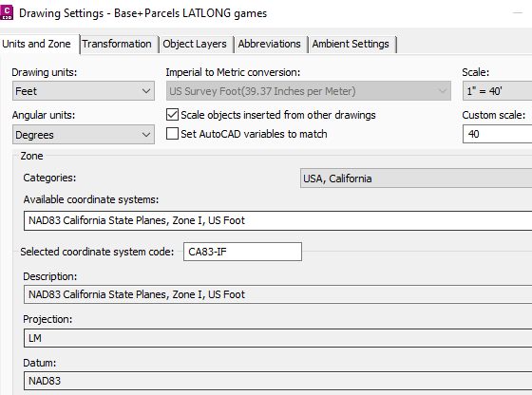Screen dimensions: 532x395
Task: Click the coordinate system code field CA83-IF
Action: [242, 252]
